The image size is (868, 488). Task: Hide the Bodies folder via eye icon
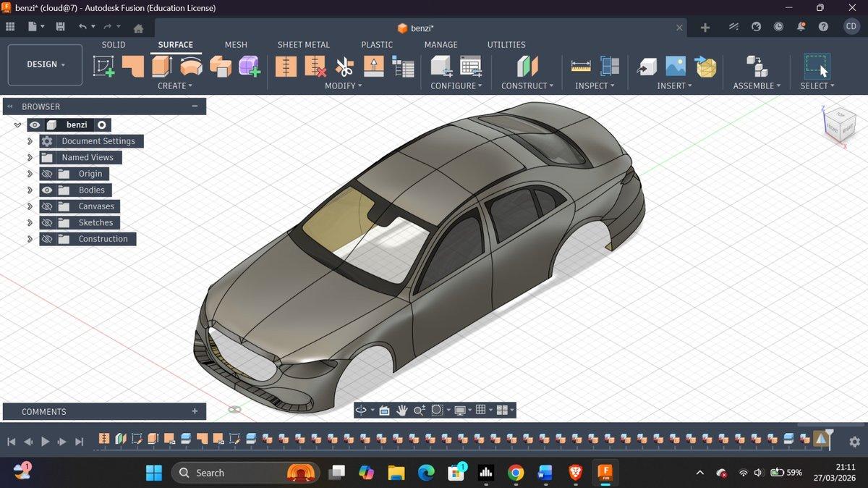(47, 190)
